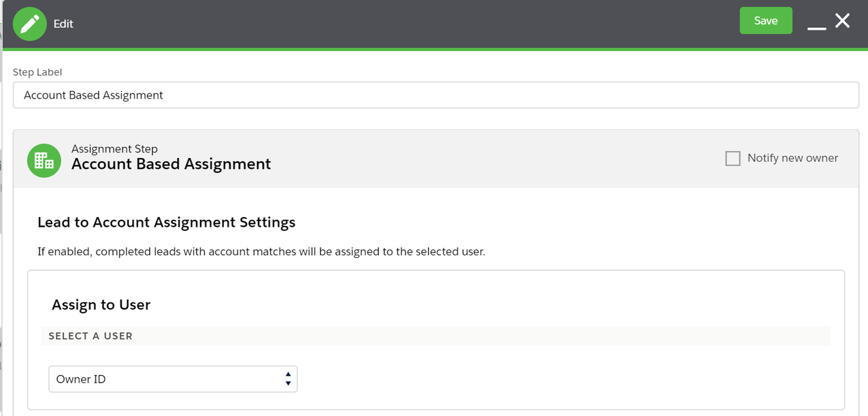Enable the Notify new owner checkbox

733,158
